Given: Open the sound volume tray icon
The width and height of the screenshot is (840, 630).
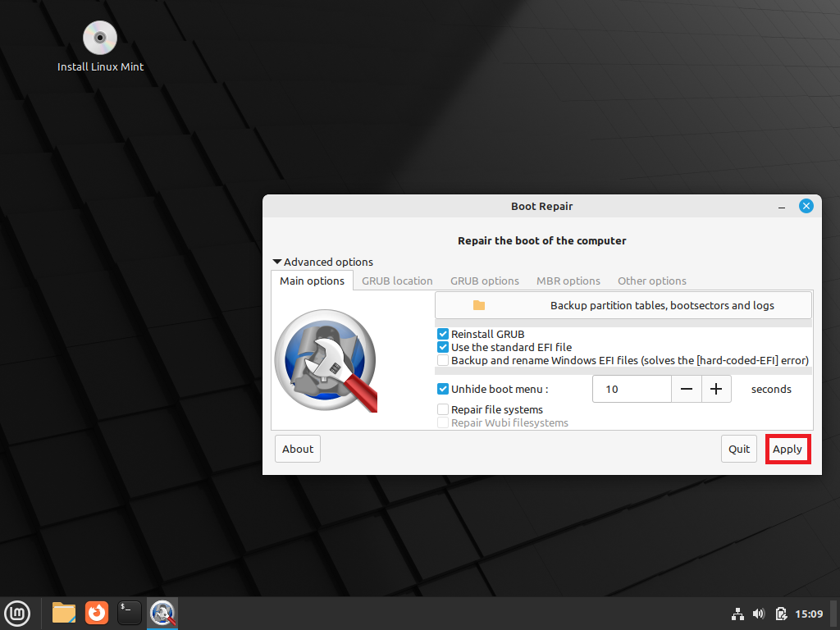Looking at the screenshot, I should (759, 614).
